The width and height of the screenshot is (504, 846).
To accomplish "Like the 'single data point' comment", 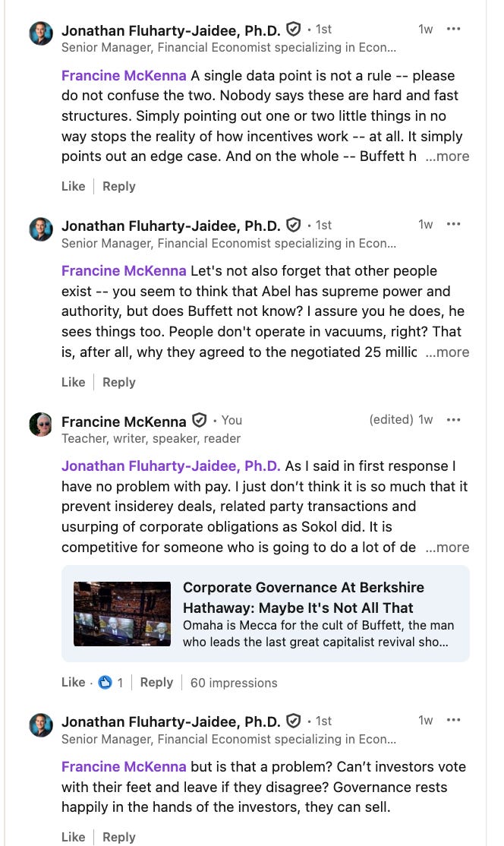I will (74, 187).
